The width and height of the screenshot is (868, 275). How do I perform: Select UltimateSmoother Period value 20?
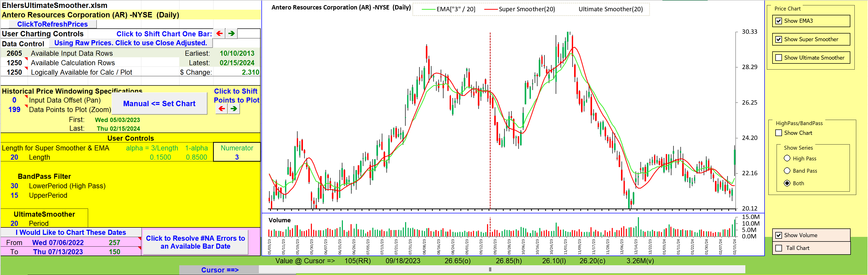tap(14, 224)
